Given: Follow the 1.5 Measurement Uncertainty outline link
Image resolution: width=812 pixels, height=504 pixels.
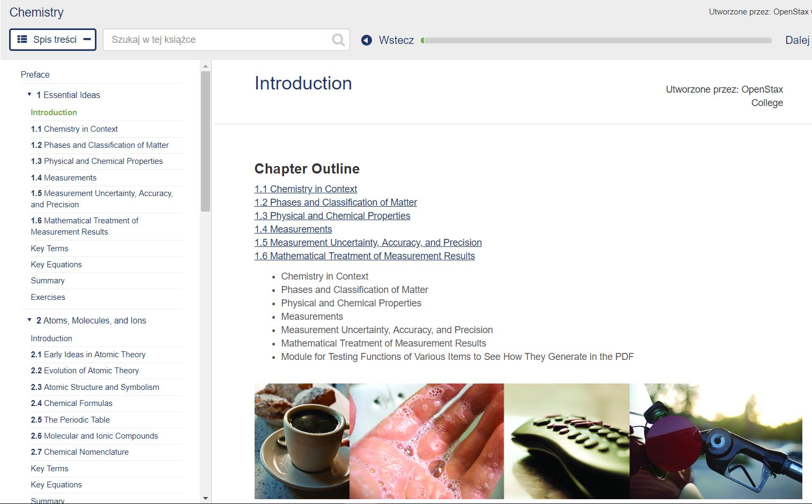Looking at the screenshot, I should click(x=368, y=243).
